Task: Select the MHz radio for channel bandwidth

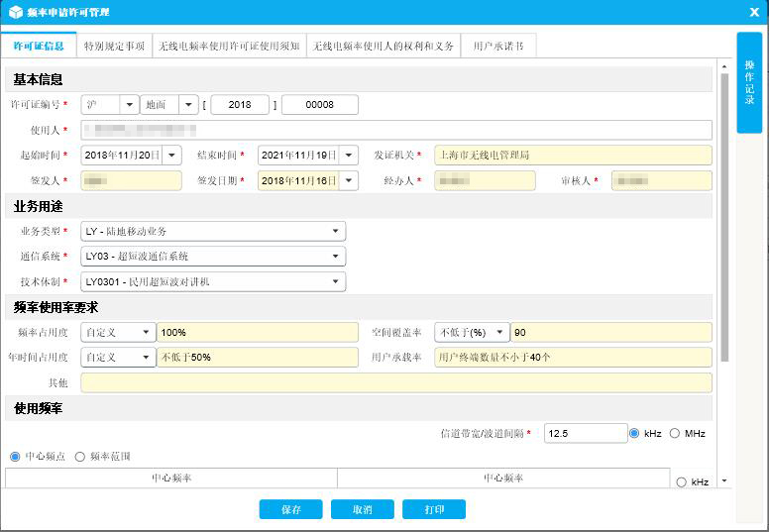Action: click(x=675, y=433)
